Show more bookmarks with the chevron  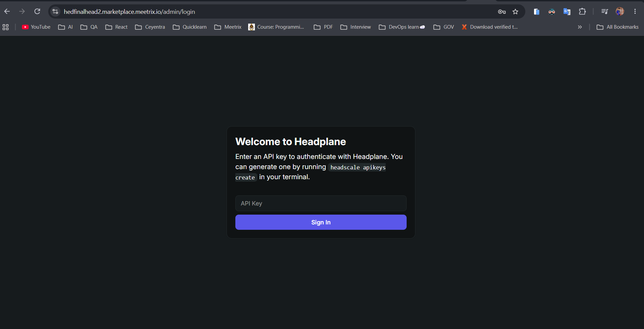(580, 27)
